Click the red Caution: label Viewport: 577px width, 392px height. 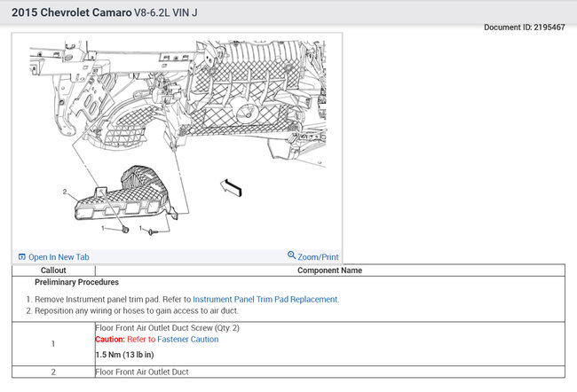point(110,340)
